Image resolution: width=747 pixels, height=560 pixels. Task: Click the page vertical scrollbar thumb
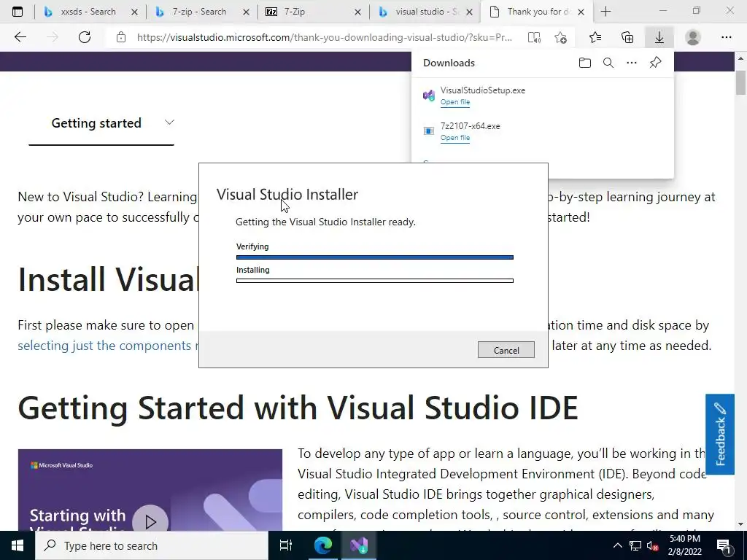point(740,82)
